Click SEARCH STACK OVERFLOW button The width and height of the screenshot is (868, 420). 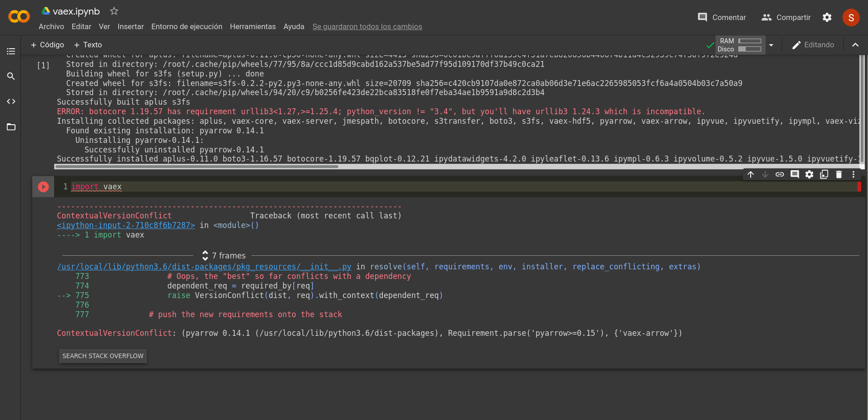click(103, 356)
